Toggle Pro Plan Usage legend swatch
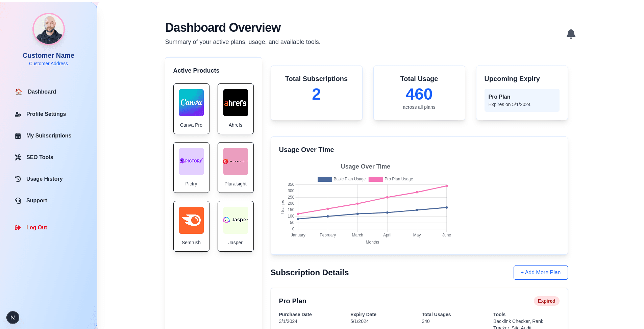Image resolution: width=644 pixels, height=329 pixels. pyautogui.click(x=375, y=179)
